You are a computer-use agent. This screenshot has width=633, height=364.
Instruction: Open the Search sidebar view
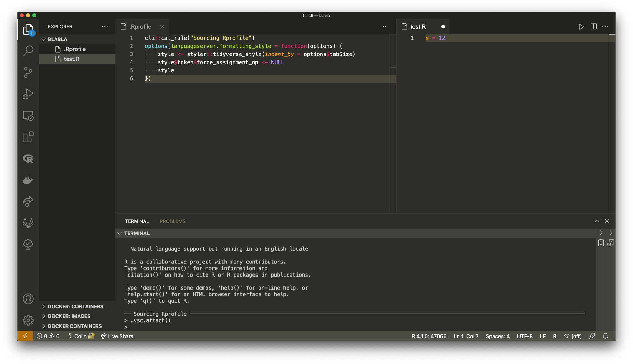point(28,50)
